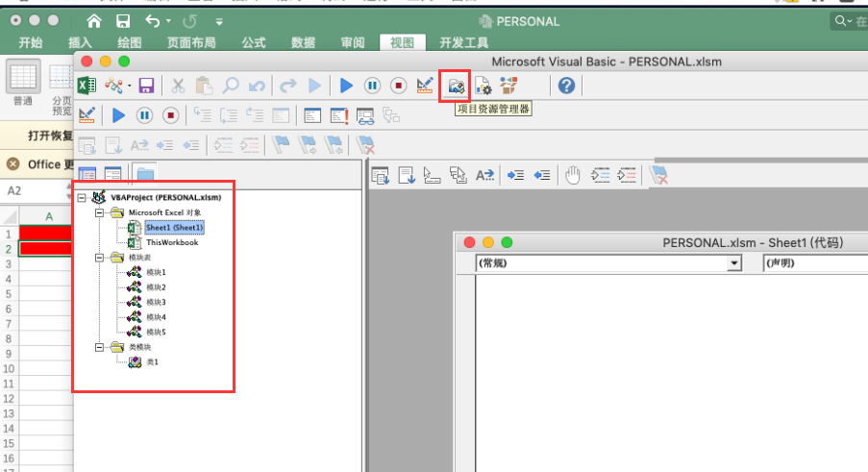The width and height of the screenshot is (868, 472).
Task: Open the 开发工具 ribbon tab in Excel
Action: click(464, 42)
